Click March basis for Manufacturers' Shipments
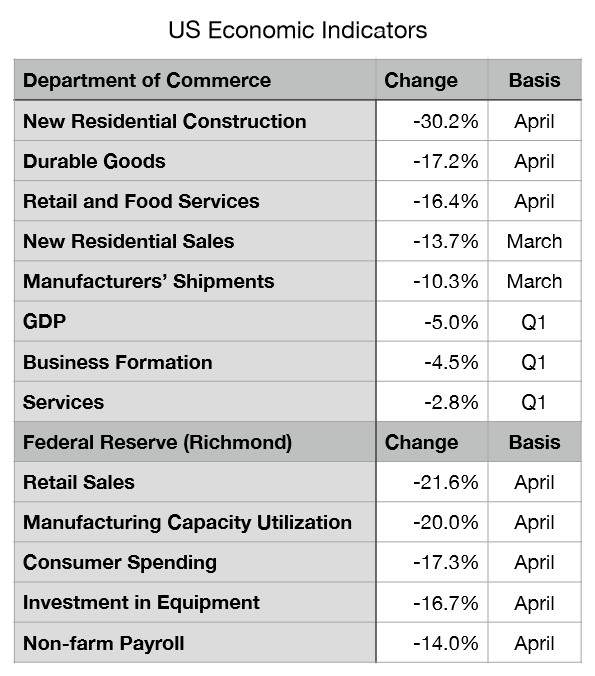The width and height of the screenshot is (595, 676). click(x=535, y=282)
